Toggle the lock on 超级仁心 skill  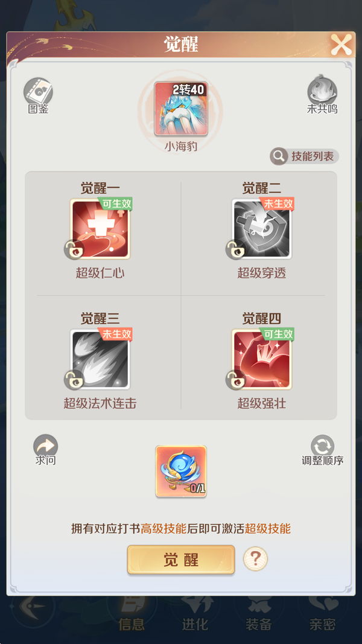point(74,249)
